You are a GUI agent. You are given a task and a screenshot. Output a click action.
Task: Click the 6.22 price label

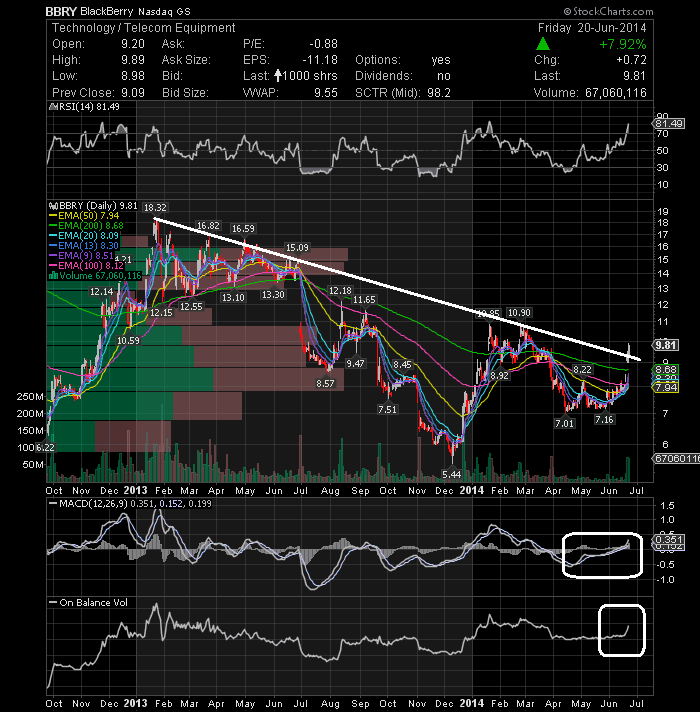(x=45, y=448)
